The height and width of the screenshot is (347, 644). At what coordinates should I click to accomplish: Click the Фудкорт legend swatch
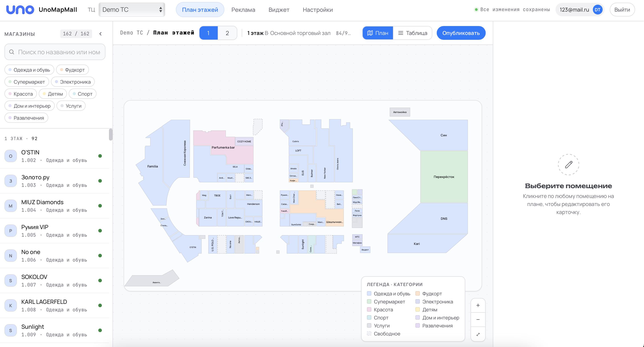[x=417, y=293]
